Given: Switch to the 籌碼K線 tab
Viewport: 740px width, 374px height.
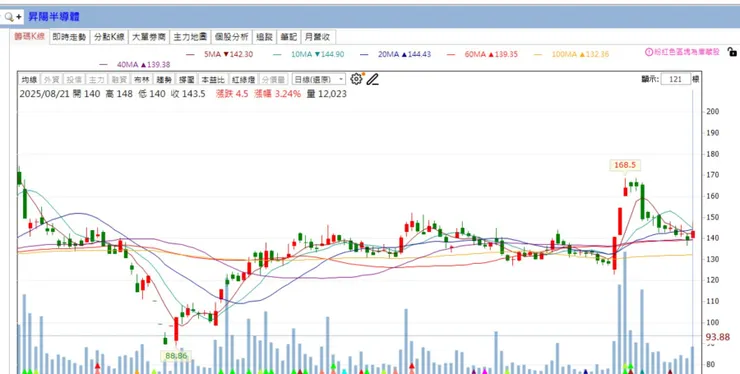Looking at the screenshot, I should click(x=29, y=36).
